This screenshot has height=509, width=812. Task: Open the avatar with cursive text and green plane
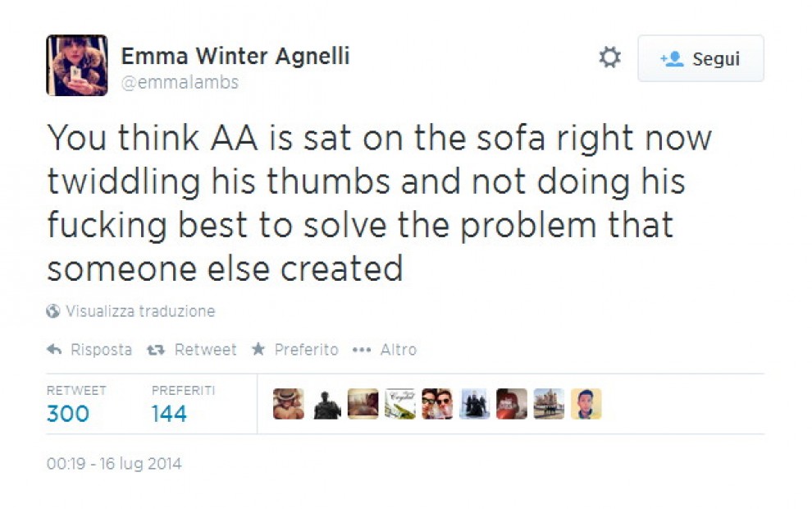tap(400, 404)
